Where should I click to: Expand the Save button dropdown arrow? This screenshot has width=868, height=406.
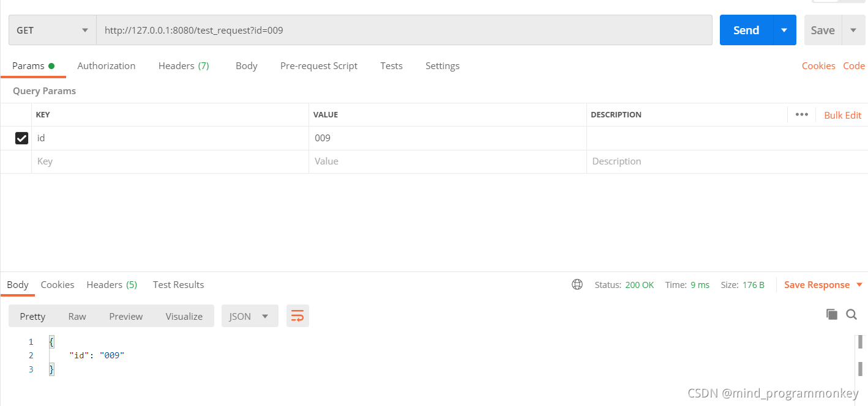point(853,30)
